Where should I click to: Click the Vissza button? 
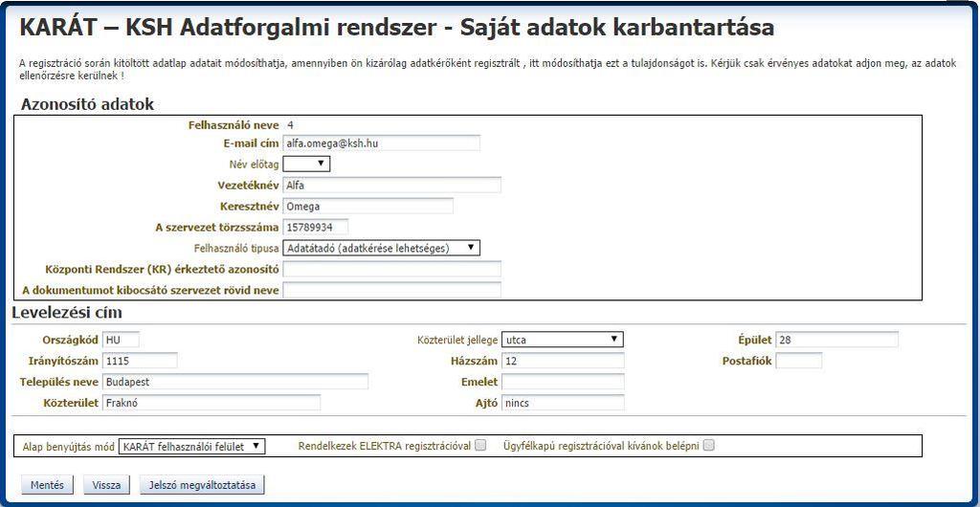pyautogui.click(x=106, y=485)
